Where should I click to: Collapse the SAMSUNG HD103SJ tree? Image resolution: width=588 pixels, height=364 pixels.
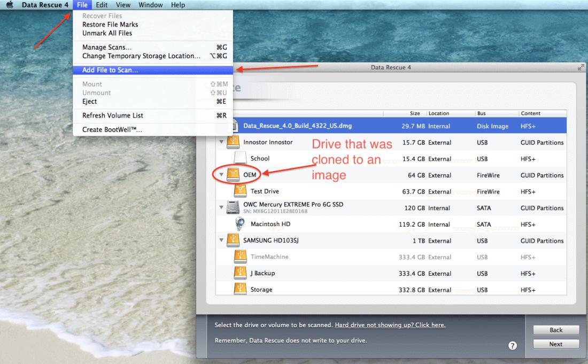point(221,240)
